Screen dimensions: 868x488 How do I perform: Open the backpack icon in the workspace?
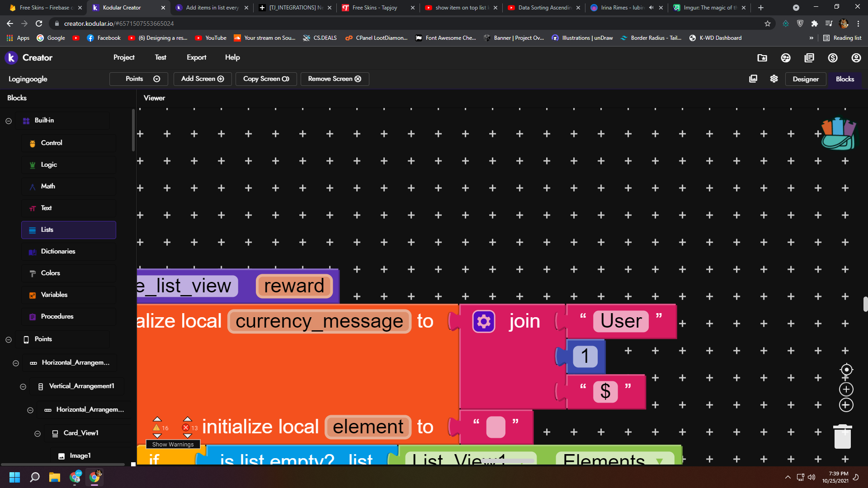click(x=838, y=134)
